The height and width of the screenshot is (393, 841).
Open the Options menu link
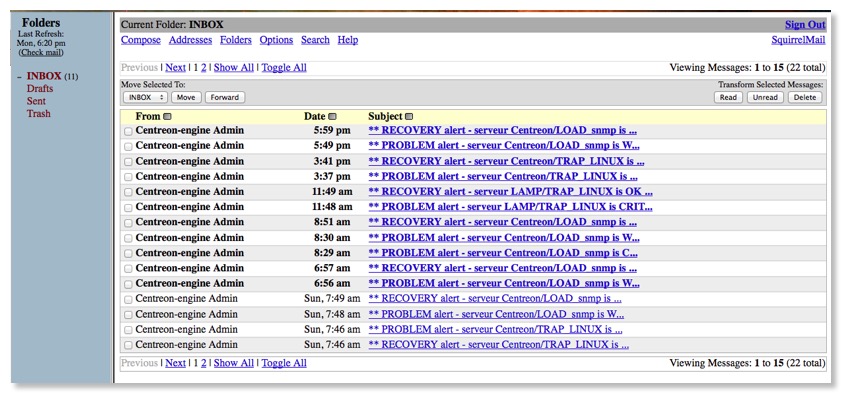276,40
